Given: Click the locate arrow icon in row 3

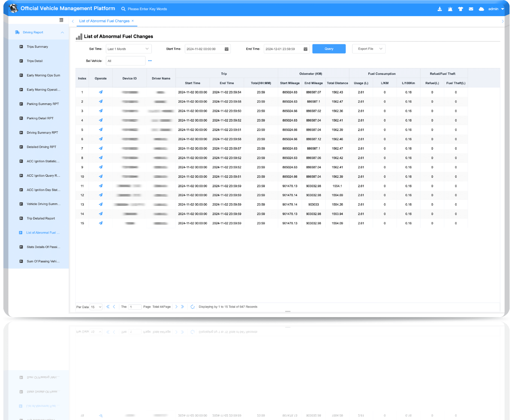Looking at the screenshot, I should coord(101,111).
